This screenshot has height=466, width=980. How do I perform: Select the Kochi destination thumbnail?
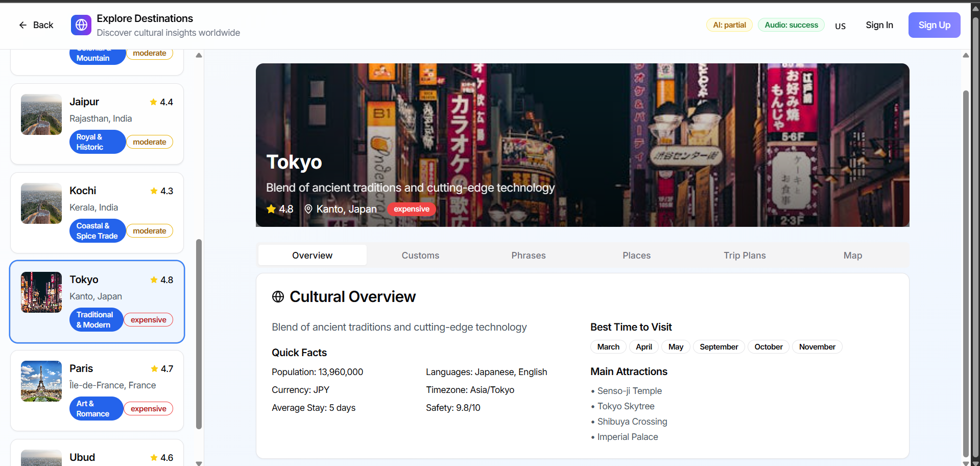pos(41,203)
